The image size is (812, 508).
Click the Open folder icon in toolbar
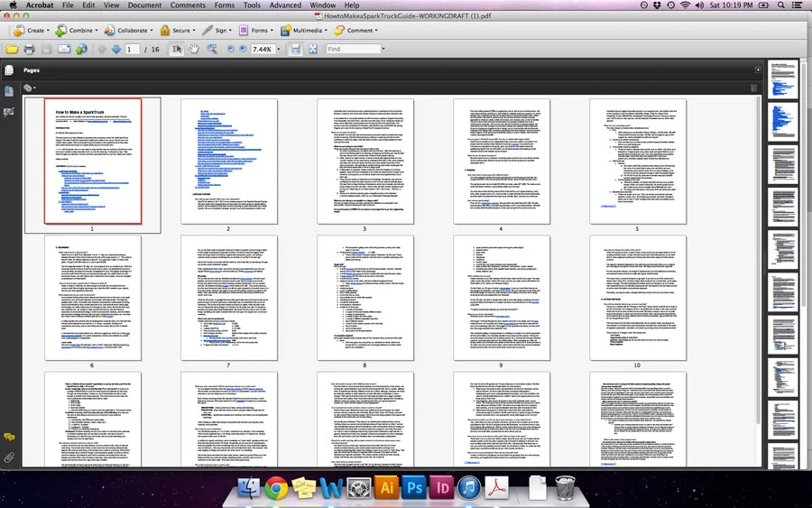point(12,50)
